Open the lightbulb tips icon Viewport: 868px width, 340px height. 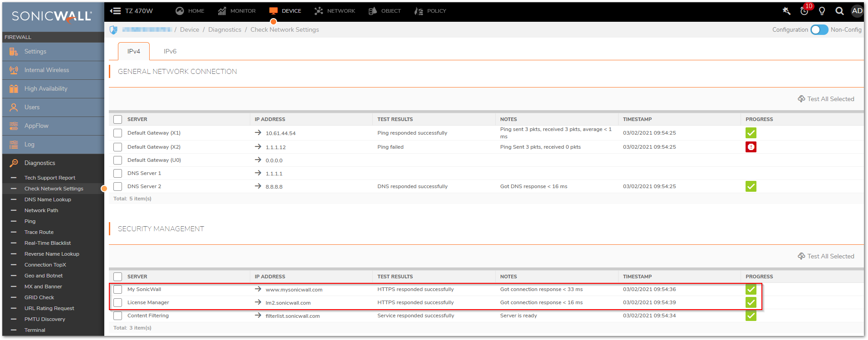[x=822, y=11]
